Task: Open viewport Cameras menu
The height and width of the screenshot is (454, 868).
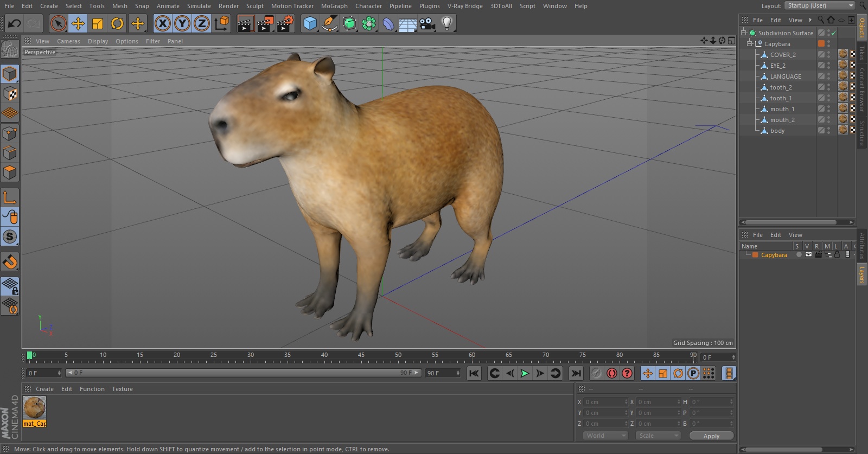Action: pyautogui.click(x=68, y=41)
